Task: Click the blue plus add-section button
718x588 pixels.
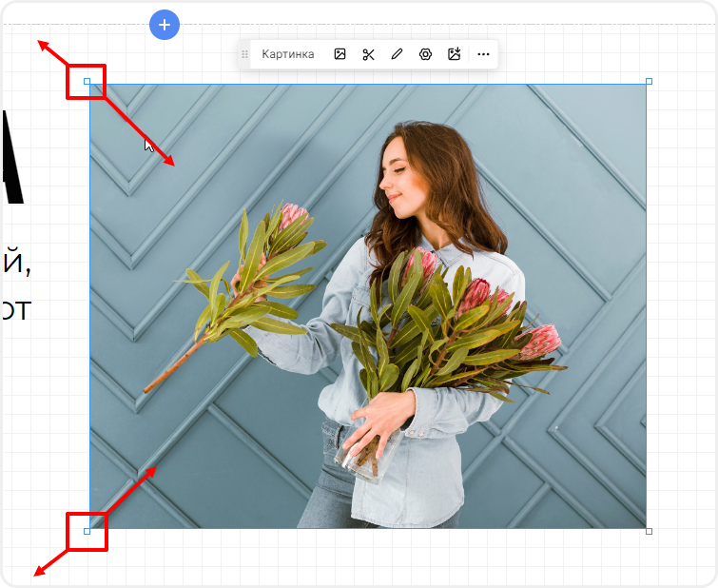Action: click(165, 25)
